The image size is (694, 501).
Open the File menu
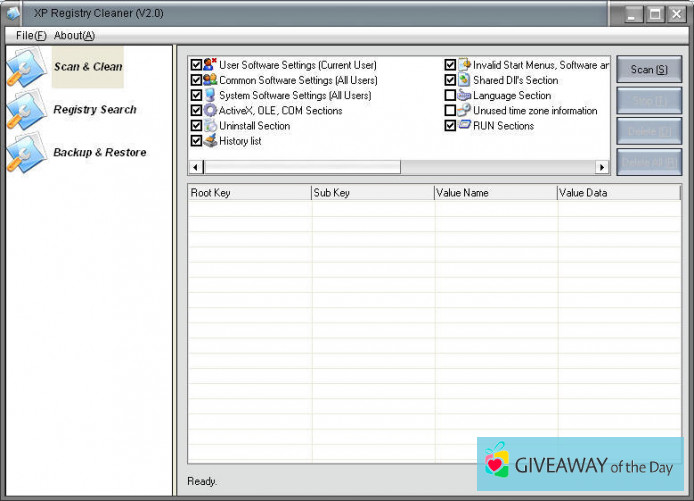31,35
